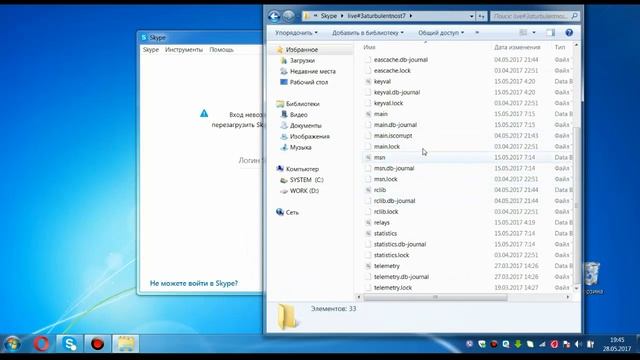Open Изображения library
The image size is (640, 360).
click(x=310, y=136)
